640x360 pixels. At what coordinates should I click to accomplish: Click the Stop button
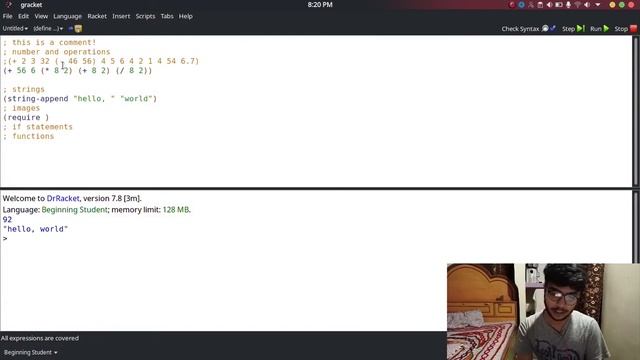coord(625,29)
